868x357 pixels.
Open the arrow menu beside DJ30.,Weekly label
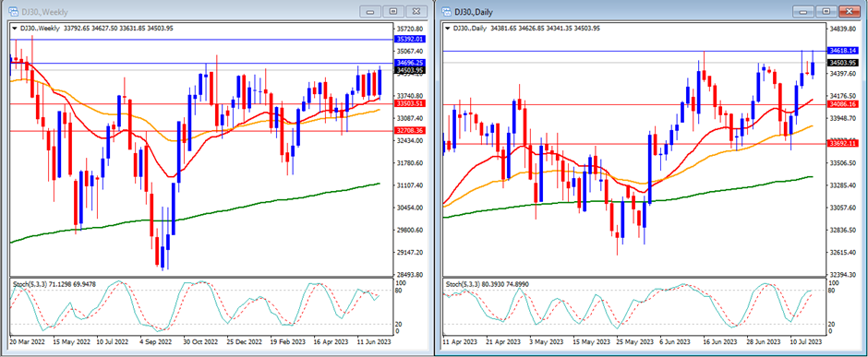coord(15,28)
